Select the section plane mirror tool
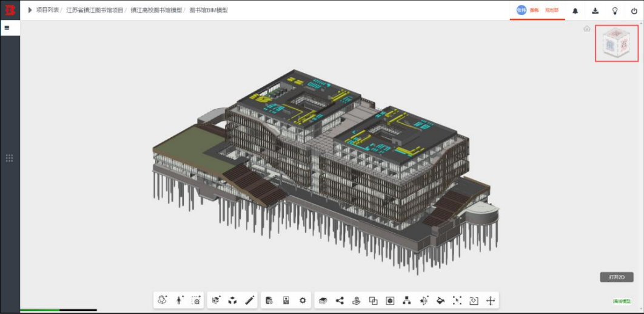This screenshot has width=644, height=314. point(424,301)
